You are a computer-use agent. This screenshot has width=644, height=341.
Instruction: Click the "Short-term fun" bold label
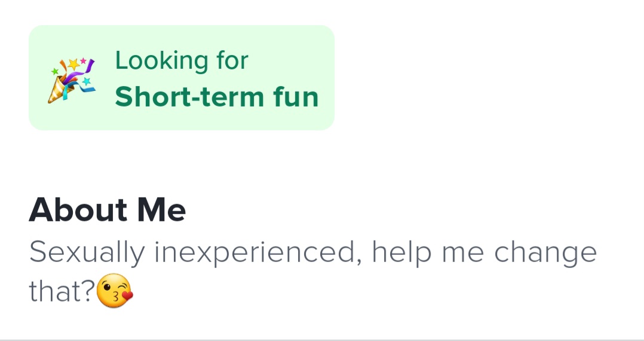point(216,97)
